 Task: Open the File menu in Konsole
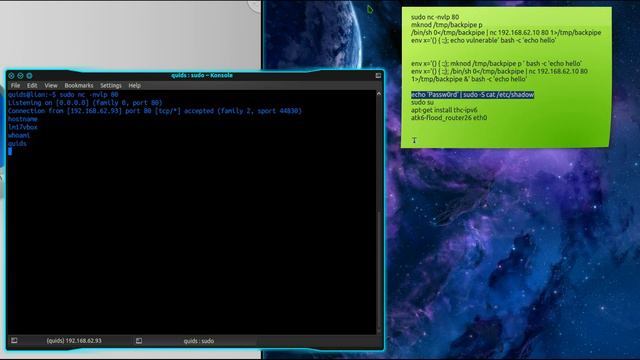[16, 85]
